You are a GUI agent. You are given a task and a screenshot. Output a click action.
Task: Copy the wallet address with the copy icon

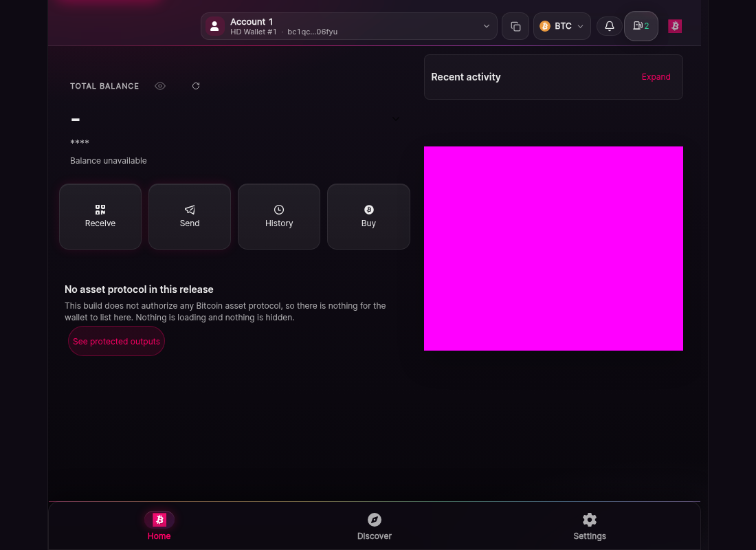(x=515, y=27)
